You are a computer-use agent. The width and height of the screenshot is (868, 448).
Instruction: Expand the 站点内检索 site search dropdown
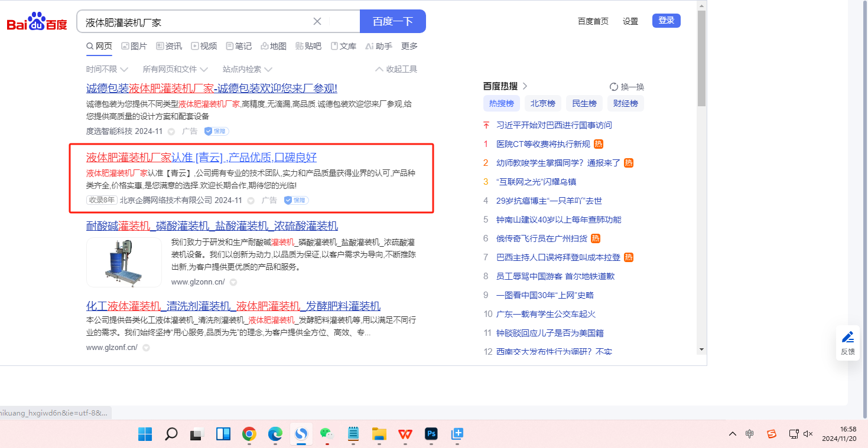click(247, 69)
